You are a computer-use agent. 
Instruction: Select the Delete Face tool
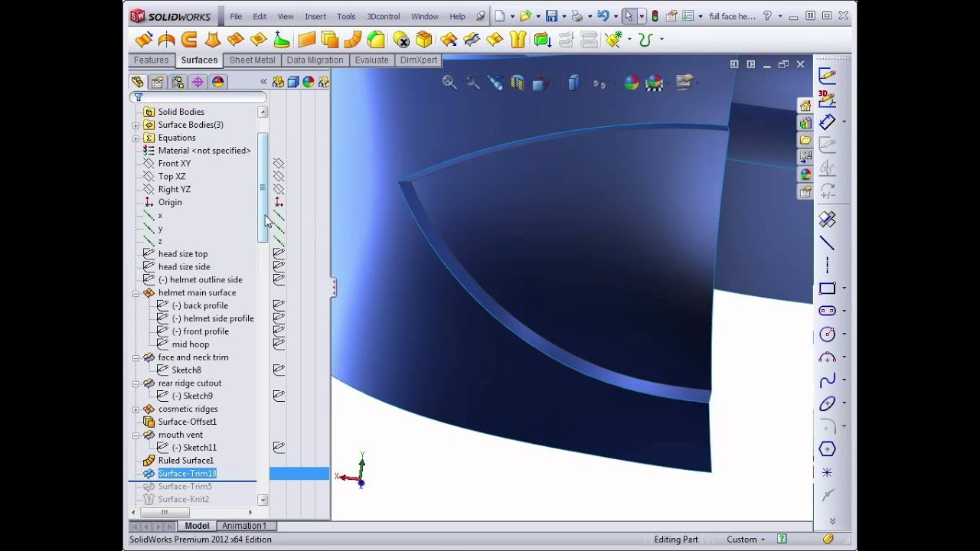(x=400, y=40)
